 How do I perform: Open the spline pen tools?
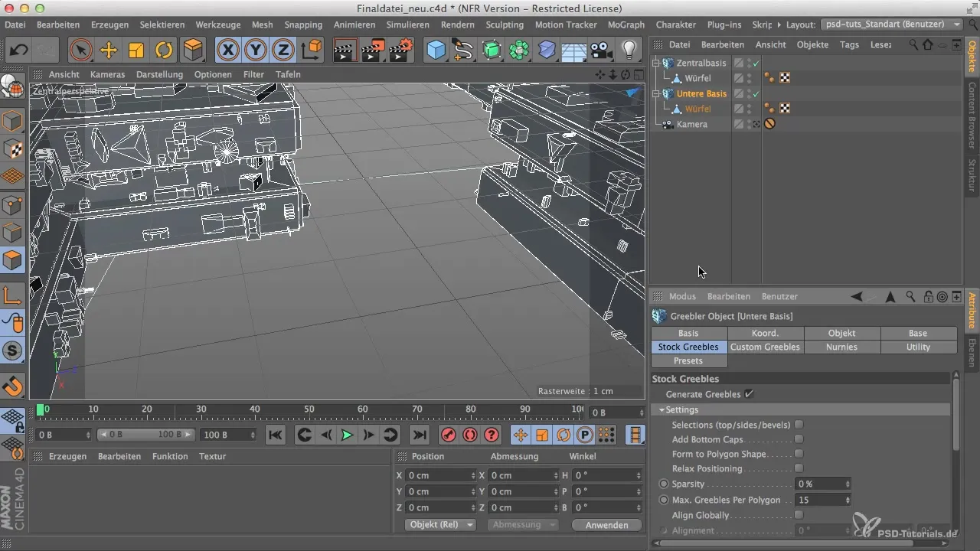pos(464,51)
